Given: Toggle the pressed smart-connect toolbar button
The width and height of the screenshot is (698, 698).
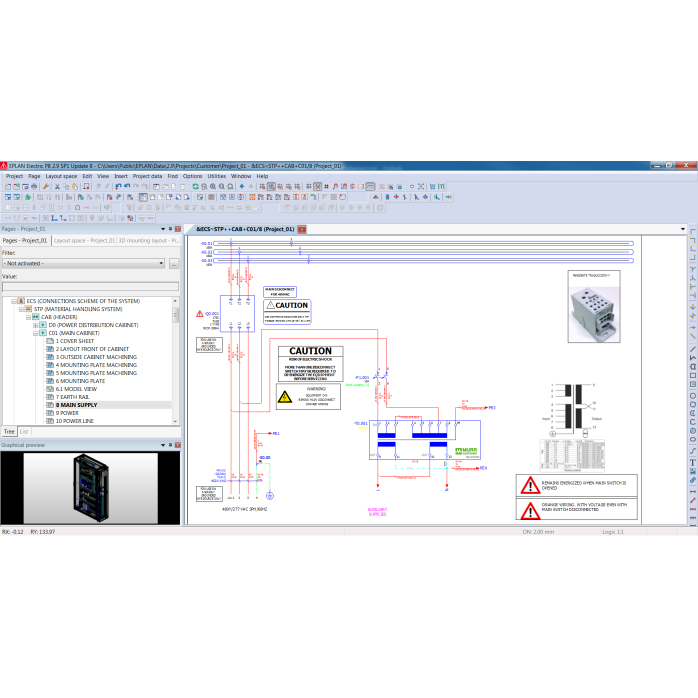Looking at the screenshot, I should coord(370,187).
